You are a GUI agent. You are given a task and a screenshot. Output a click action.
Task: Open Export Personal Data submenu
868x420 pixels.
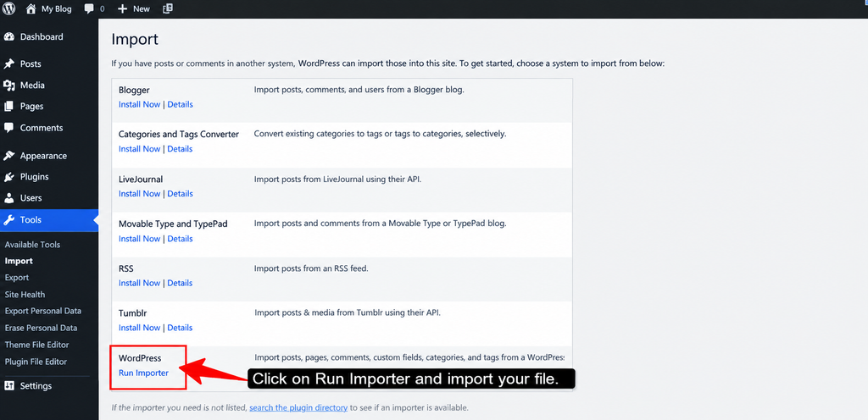pyautogui.click(x=42, y=311)
